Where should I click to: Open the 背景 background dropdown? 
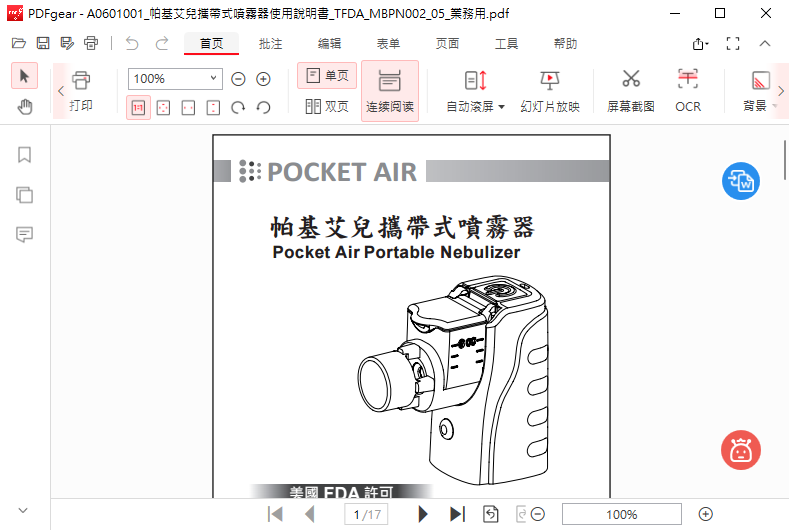(x=760, y=91)
